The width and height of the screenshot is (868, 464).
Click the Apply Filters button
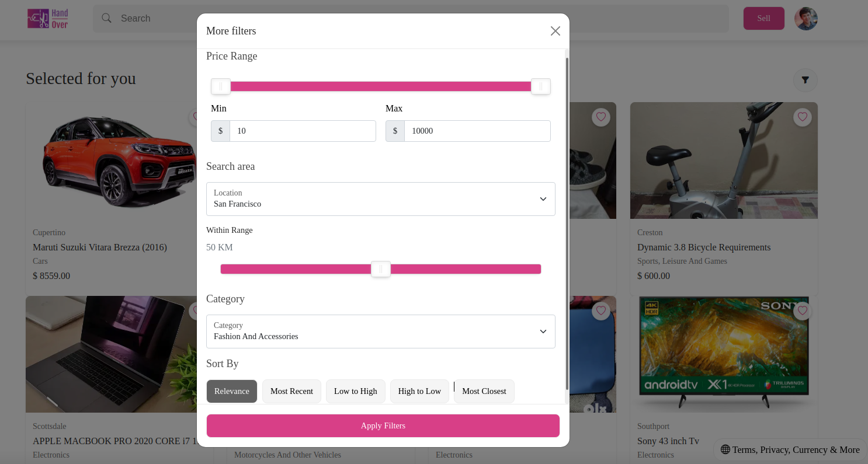[x=383, y=425]
